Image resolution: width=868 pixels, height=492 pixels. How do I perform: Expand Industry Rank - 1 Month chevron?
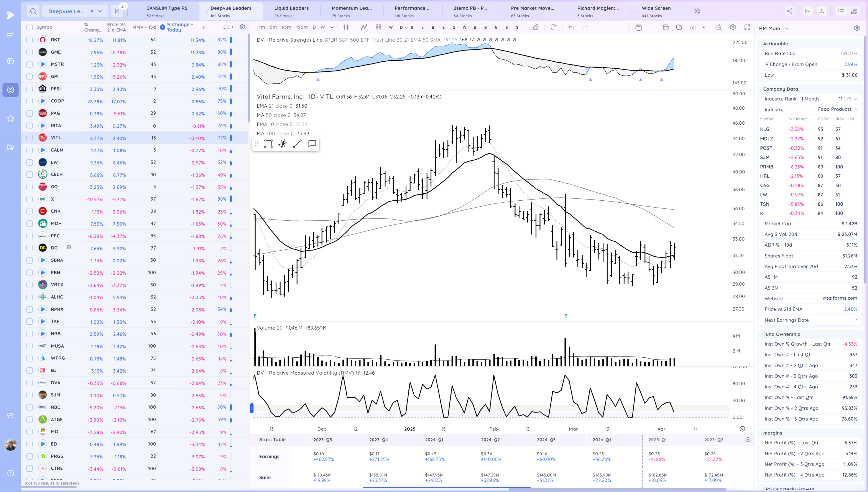point(855,99)
